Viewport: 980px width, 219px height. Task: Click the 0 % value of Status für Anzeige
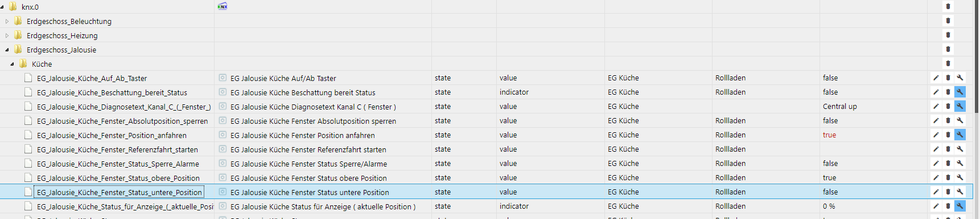(x=829, y=206)
